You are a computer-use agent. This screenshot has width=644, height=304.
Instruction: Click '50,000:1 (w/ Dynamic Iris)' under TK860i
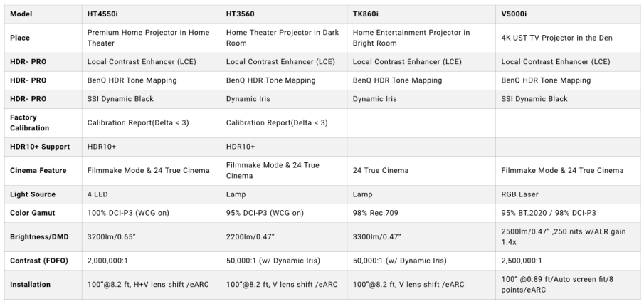coord(400,261)
